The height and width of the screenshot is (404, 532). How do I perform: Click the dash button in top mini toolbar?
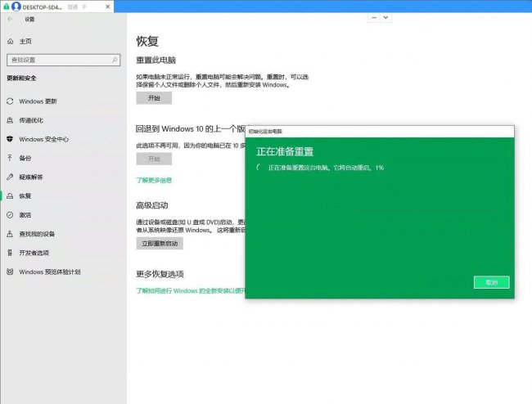(374, 18)
